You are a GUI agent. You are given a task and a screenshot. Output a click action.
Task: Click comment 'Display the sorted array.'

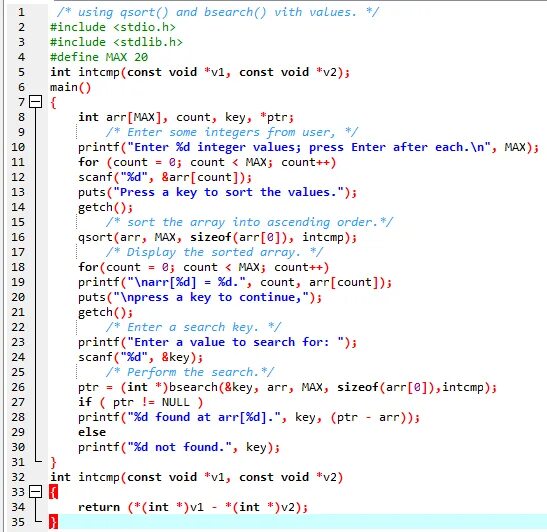214,252
